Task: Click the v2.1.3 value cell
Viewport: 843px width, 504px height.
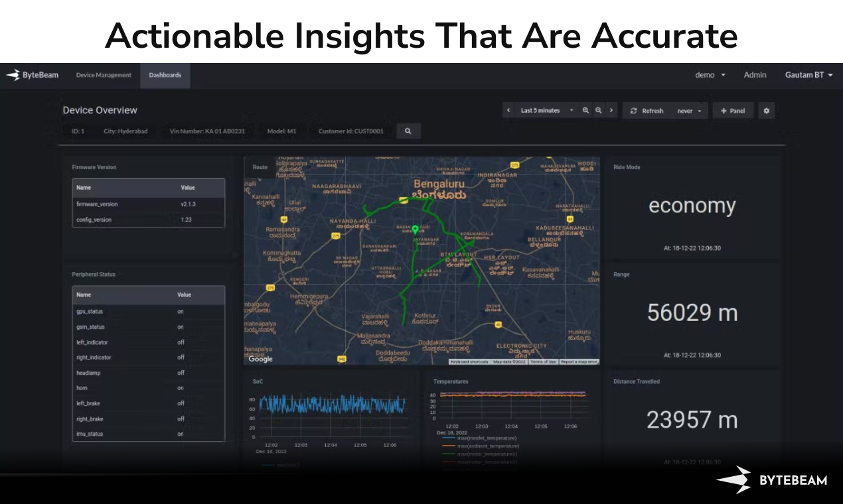Action: pos(188,204)
